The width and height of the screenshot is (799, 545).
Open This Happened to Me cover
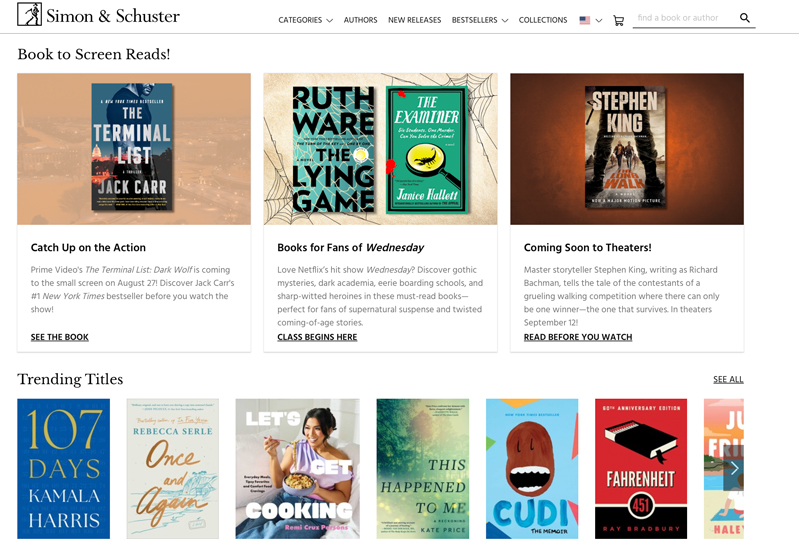tap(423, 469)
